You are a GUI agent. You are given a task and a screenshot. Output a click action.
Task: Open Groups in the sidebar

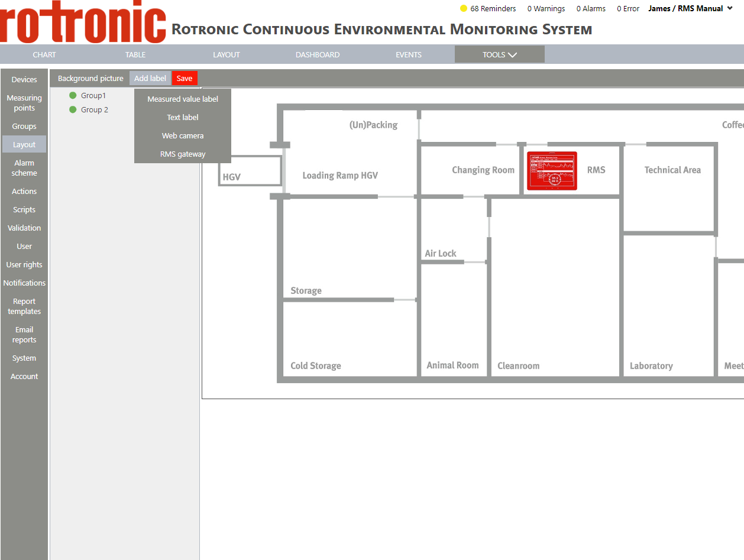pyautogui.click(x=24, y=126)
